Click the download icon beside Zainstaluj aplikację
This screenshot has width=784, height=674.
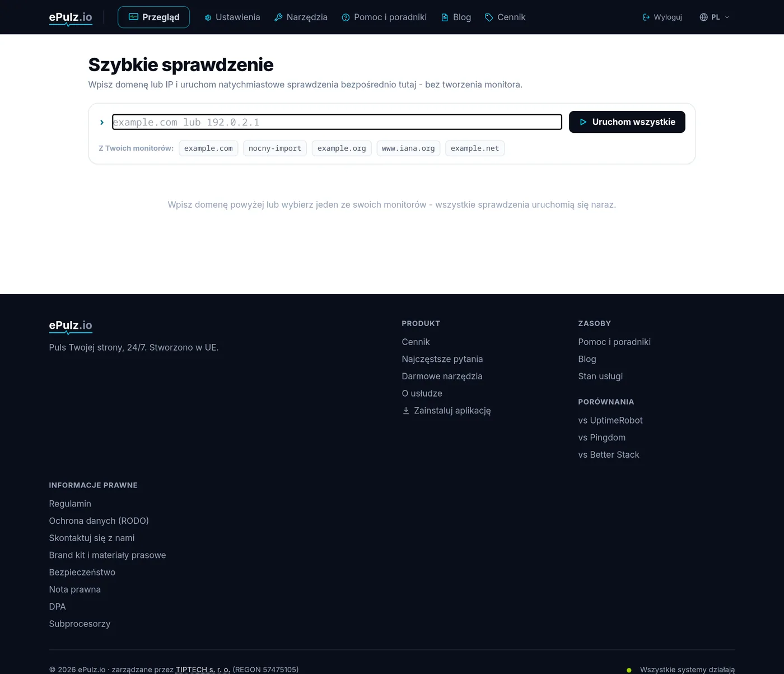(x=406, y=411)
